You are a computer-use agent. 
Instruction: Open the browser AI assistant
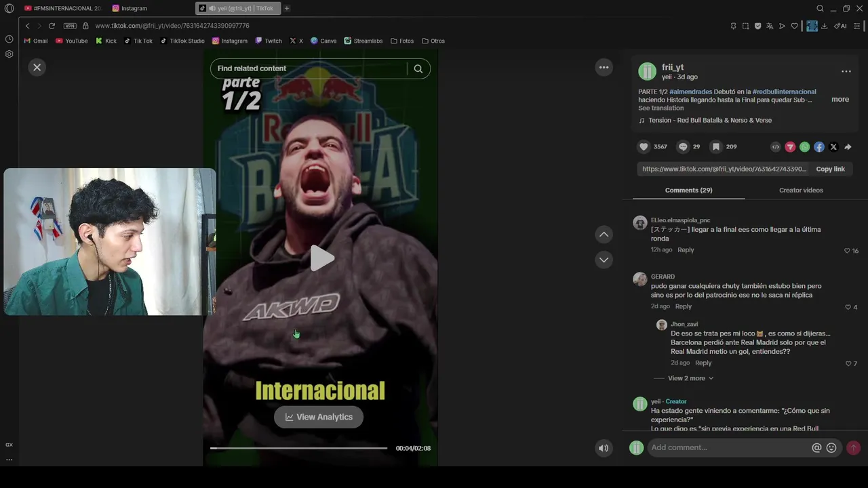point(841,26)
